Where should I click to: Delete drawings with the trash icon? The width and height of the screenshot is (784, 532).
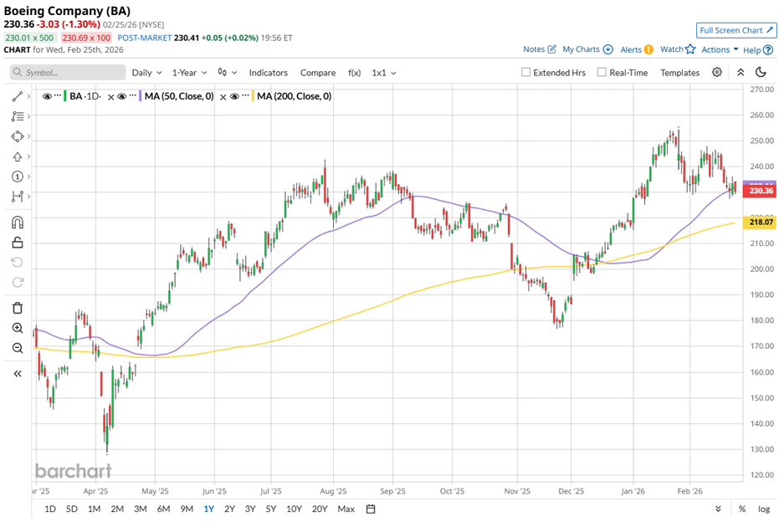point(18,309)
